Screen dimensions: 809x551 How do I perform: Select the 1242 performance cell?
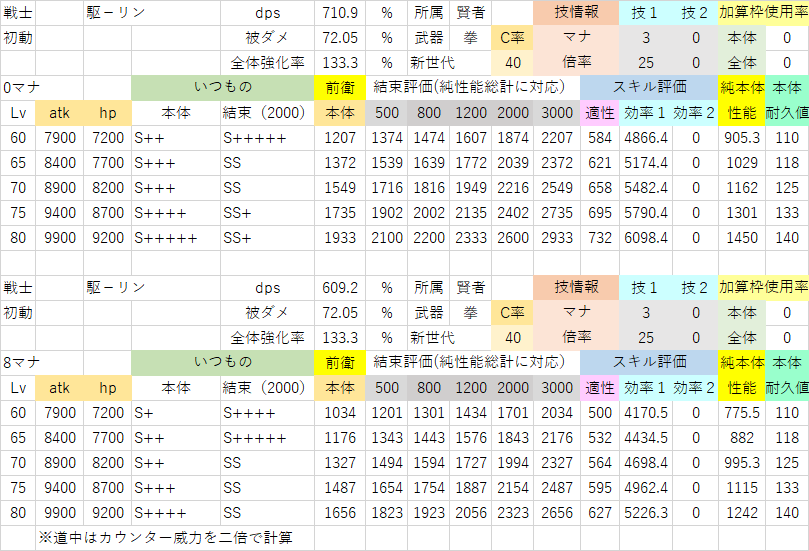741,513
